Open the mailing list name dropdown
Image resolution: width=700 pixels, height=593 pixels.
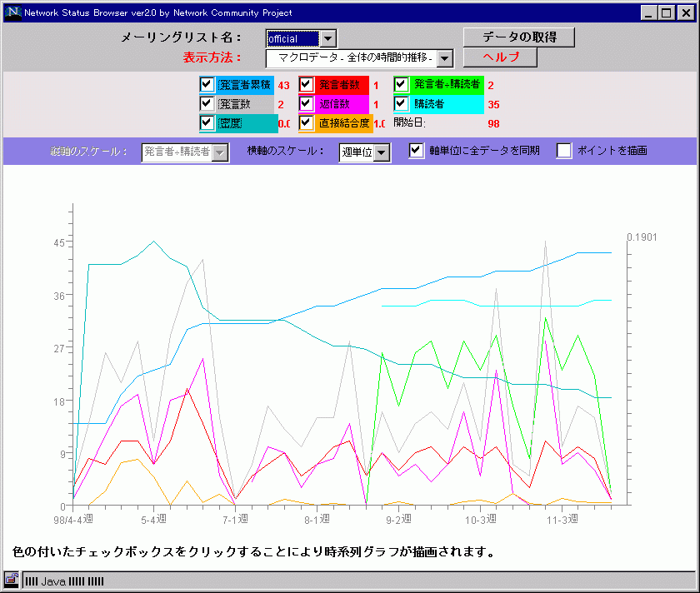click(328, 39)
